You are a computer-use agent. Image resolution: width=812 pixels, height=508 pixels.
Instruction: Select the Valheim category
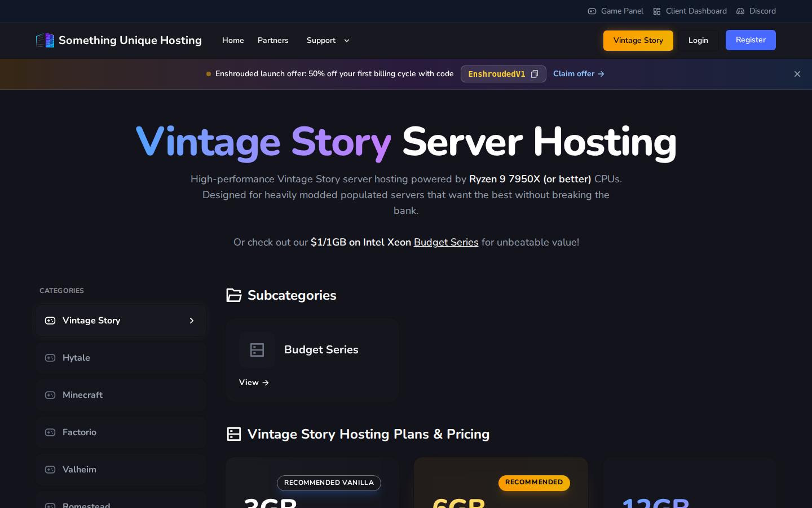point(121,470)
